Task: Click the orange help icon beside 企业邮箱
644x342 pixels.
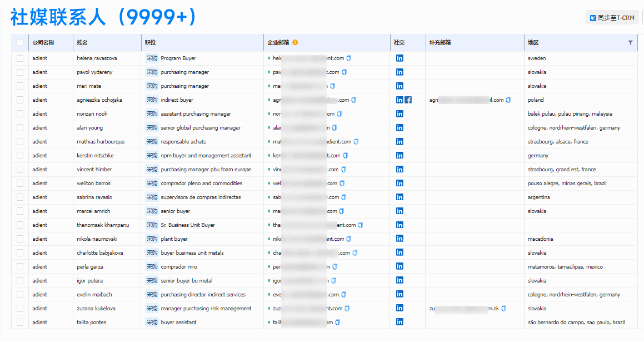Action: [x=295, y=43]
